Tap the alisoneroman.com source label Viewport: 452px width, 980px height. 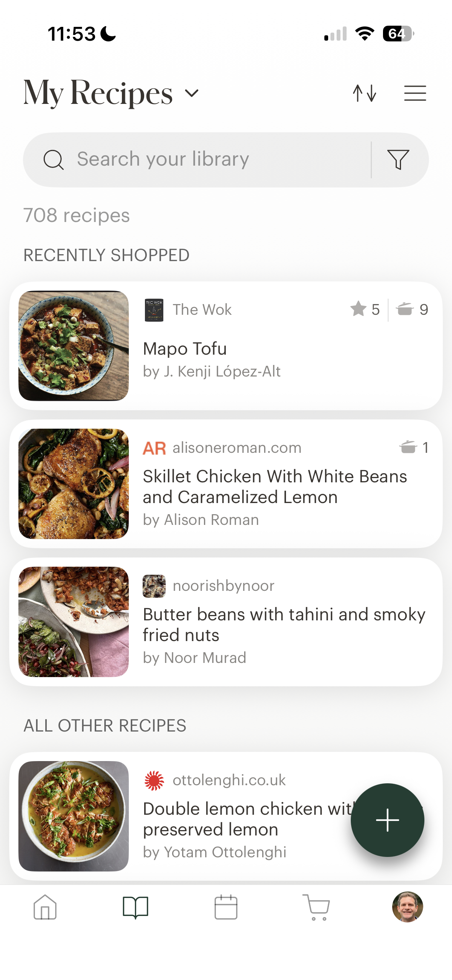coord(237,447)
